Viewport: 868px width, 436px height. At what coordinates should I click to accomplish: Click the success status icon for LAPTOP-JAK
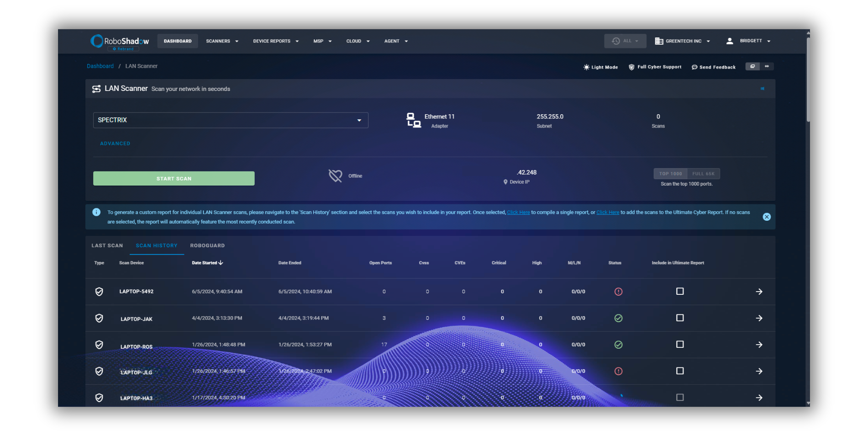[x=619, y=318]
